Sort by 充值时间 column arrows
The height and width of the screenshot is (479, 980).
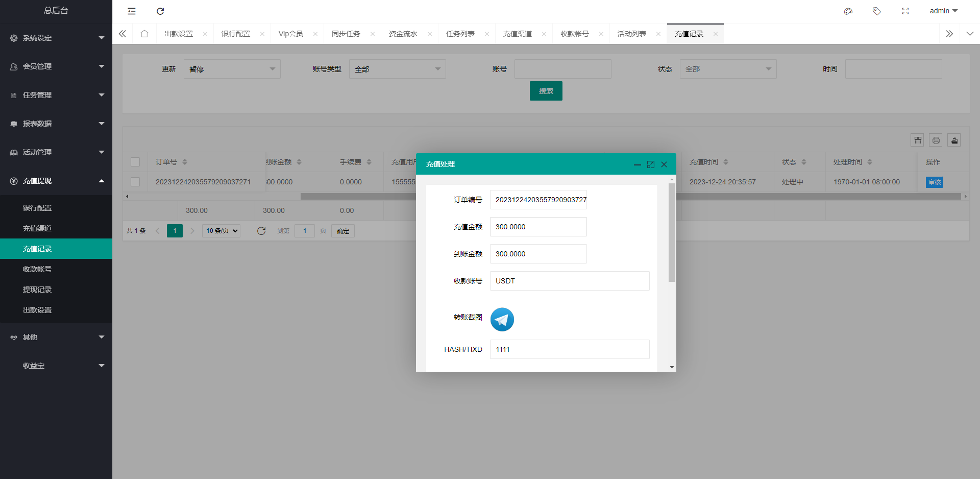pos(726,162)
